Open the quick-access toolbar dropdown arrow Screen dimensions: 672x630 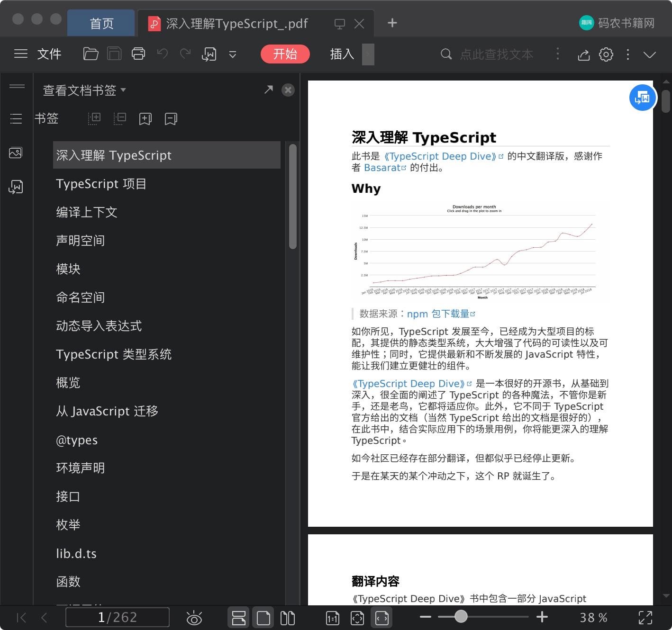(x=233, y=54)
